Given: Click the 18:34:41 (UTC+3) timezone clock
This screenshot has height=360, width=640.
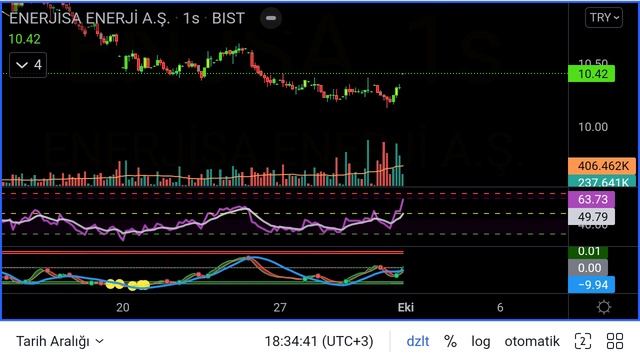Looking at the screenshot, I should (x=319, y=341).
